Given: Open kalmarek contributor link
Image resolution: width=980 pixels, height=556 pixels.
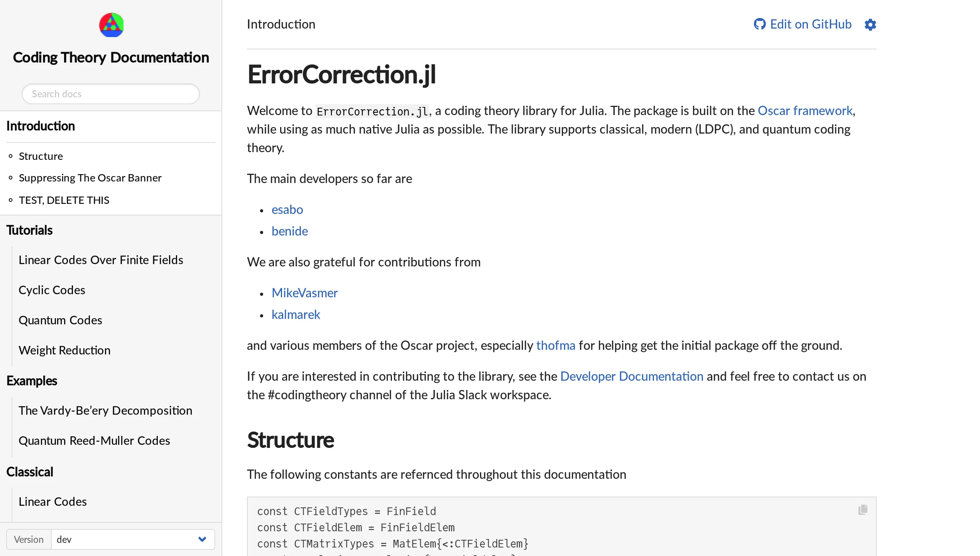Looking at the screenshot, I should (x=296, y=314).
